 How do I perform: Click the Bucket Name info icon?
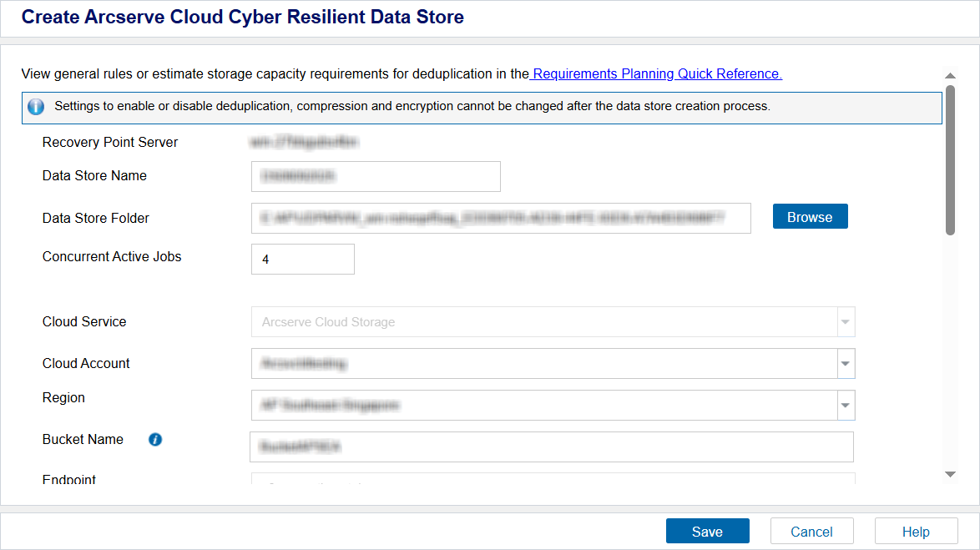pyautogui.click(x=155, y=440)
